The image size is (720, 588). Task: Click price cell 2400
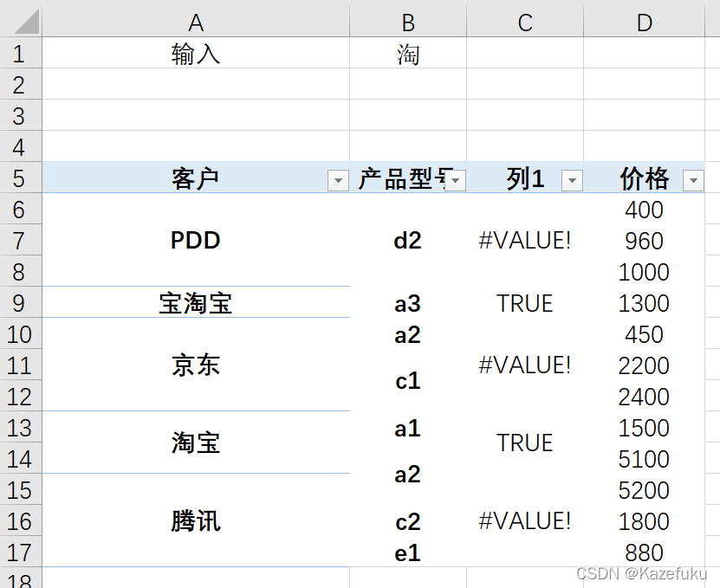pos(645,396)
